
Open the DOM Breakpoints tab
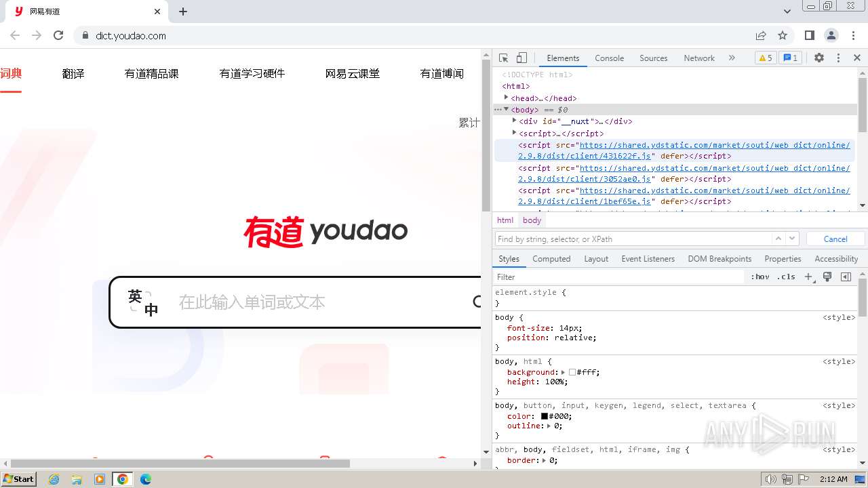click(719, 259)
